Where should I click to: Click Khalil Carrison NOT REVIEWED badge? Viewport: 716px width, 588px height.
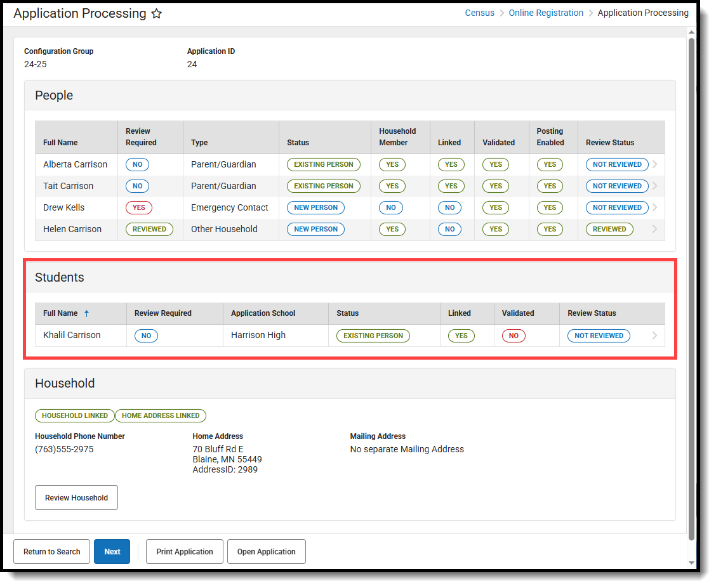[x=599, y=336]
